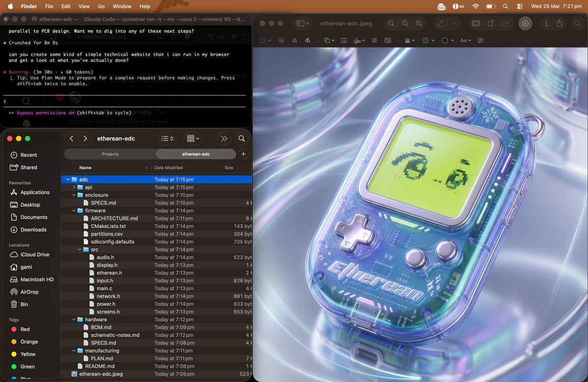Click the remove background icon in Preview
588x382 pixels.
(476, 23)
